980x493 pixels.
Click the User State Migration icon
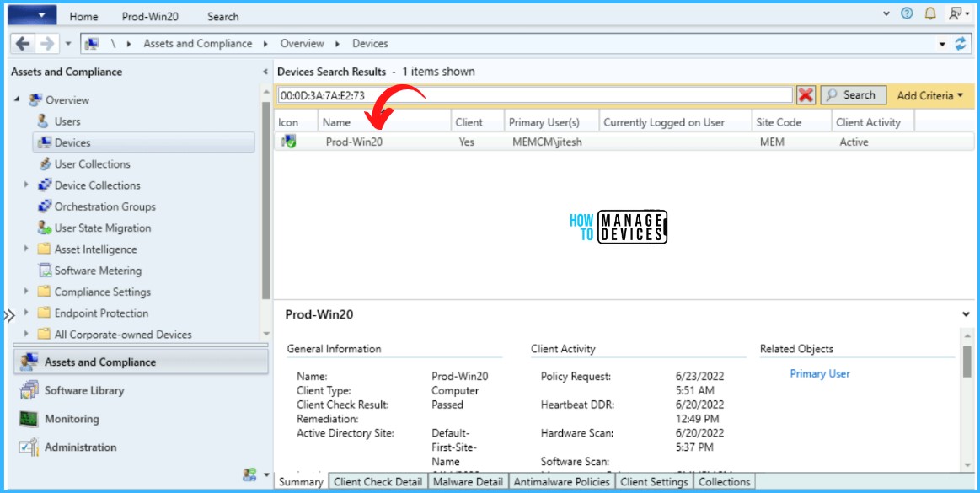tap(45, 228)
